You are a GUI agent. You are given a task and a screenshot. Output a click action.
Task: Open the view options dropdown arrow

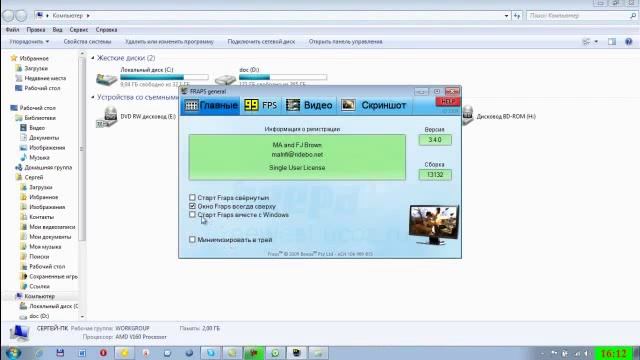coord(596,42)
